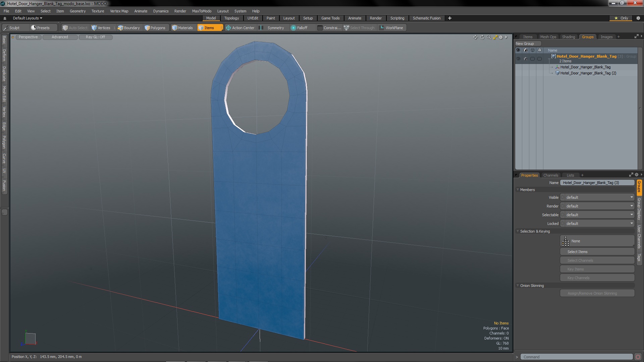Image resolution: width=644 pixels, height=362 pixels.
Task: Collapse the Selection & Keying section
Action: [518, 231]
